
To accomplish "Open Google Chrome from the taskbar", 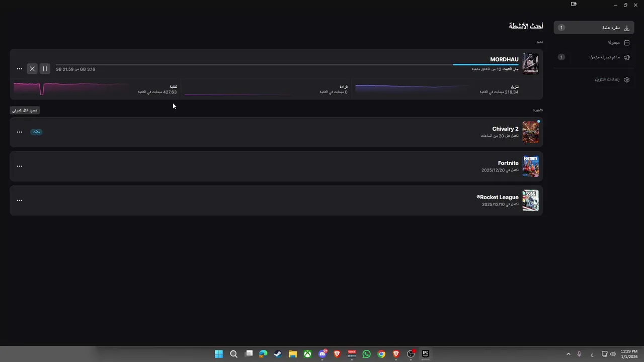I will click(x=381, y=354).
